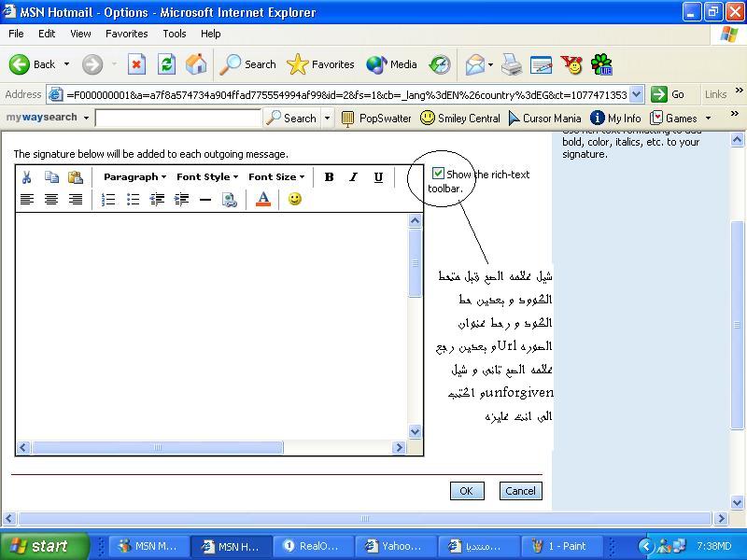Click the Cancel button
Viewport: 747px width, 560px height.
pyautogui.click(x=521, y=491)
